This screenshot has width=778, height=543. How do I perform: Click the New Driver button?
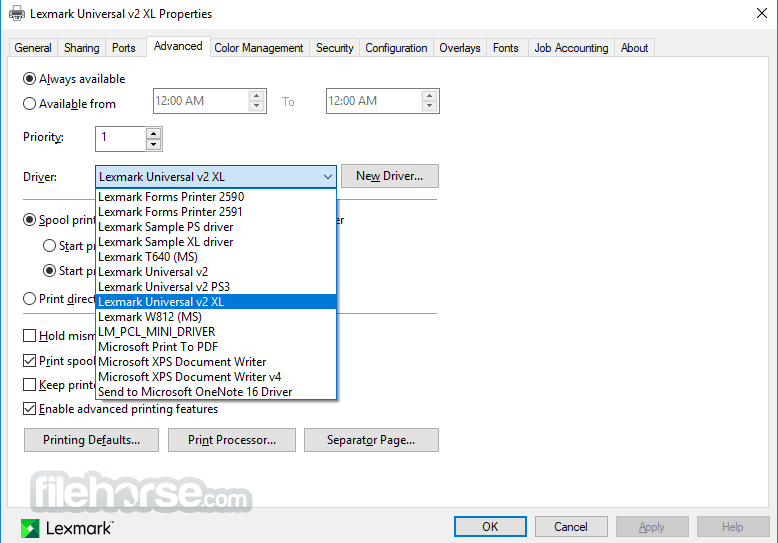coord(389,176)
